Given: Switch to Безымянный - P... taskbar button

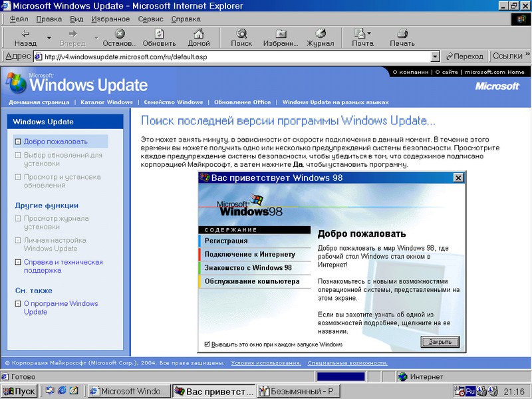Looking at the screenshot, I should tap(299, 391).
